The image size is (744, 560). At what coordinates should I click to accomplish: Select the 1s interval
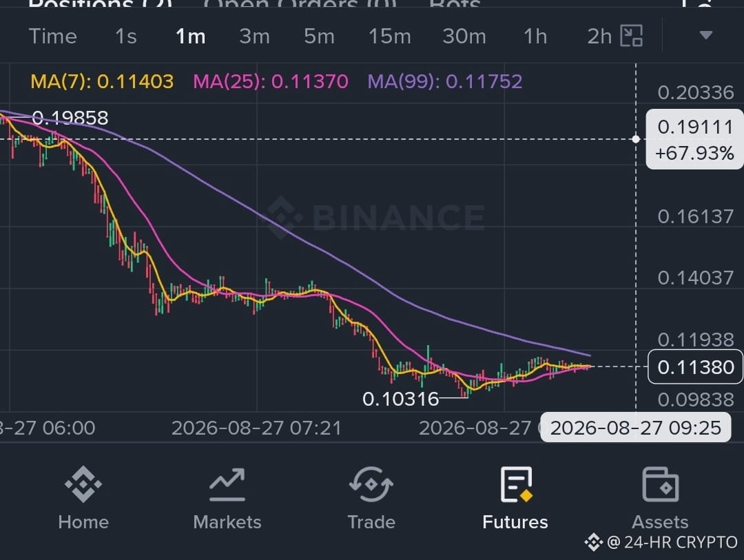click(126, 37)
